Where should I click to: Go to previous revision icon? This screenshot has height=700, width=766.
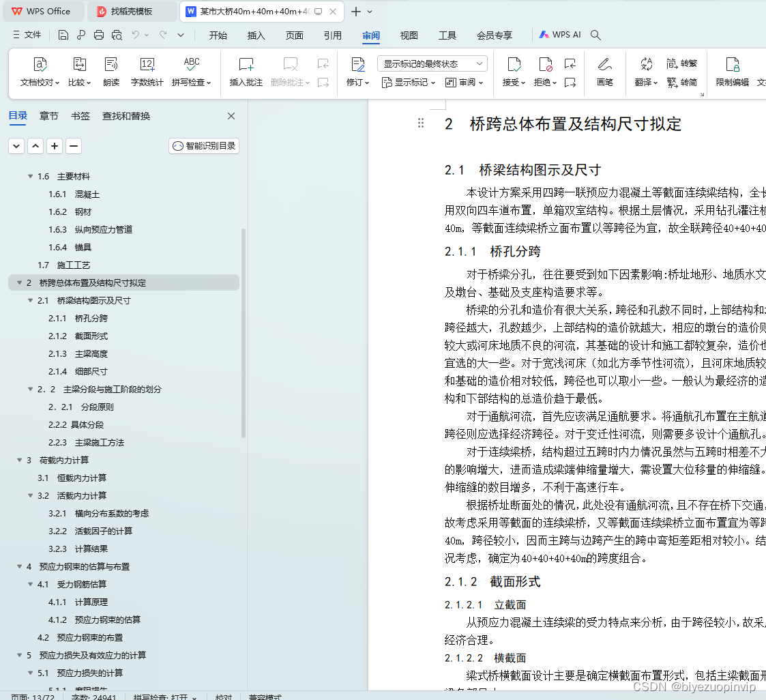pyautogui.click(x=570, y=63)
